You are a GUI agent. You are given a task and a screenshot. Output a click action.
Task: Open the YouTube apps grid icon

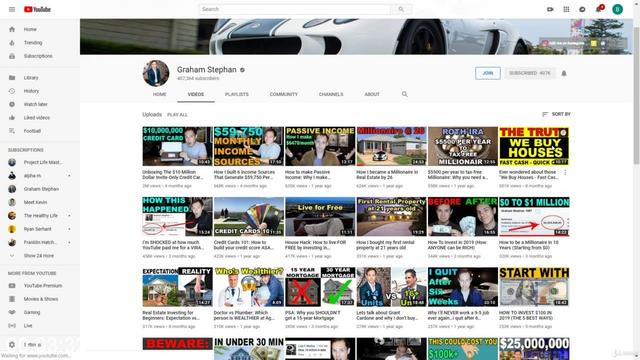click(566, 9)
